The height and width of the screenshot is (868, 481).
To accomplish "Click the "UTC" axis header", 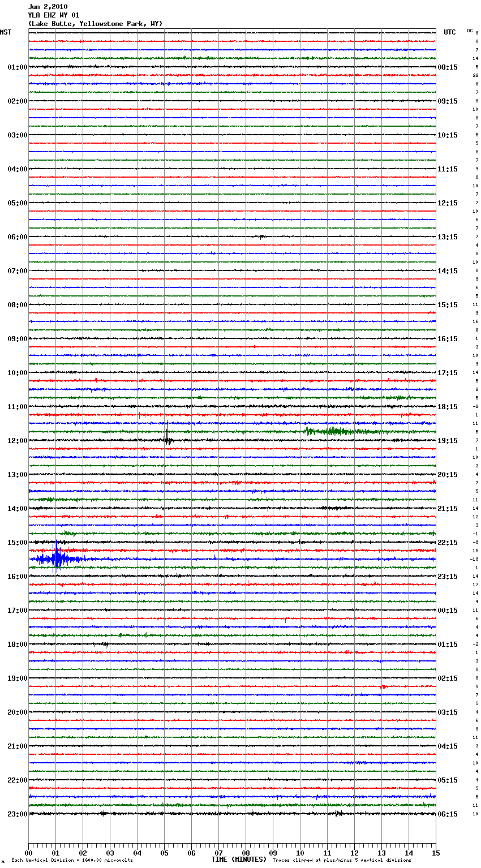I will pos(449,32).
